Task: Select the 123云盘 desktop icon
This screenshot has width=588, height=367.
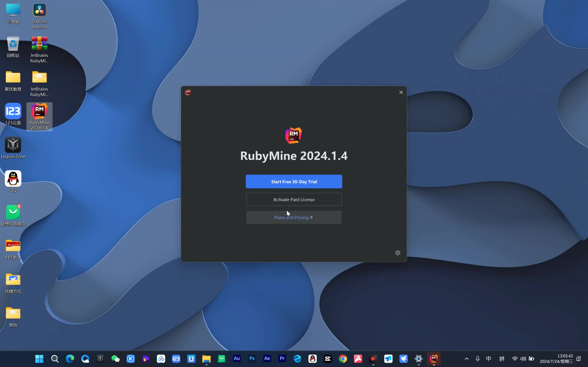Action: click(x=13, y=114)
